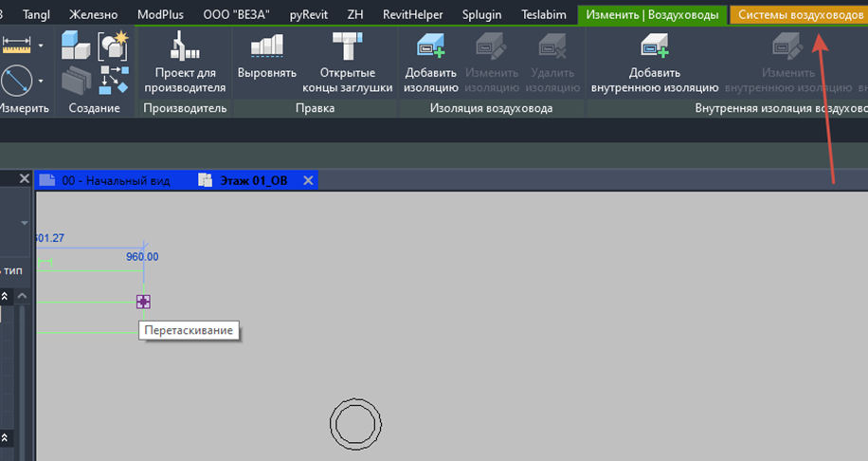Select the circular diameter measure tool

click(x=17, y=81)
